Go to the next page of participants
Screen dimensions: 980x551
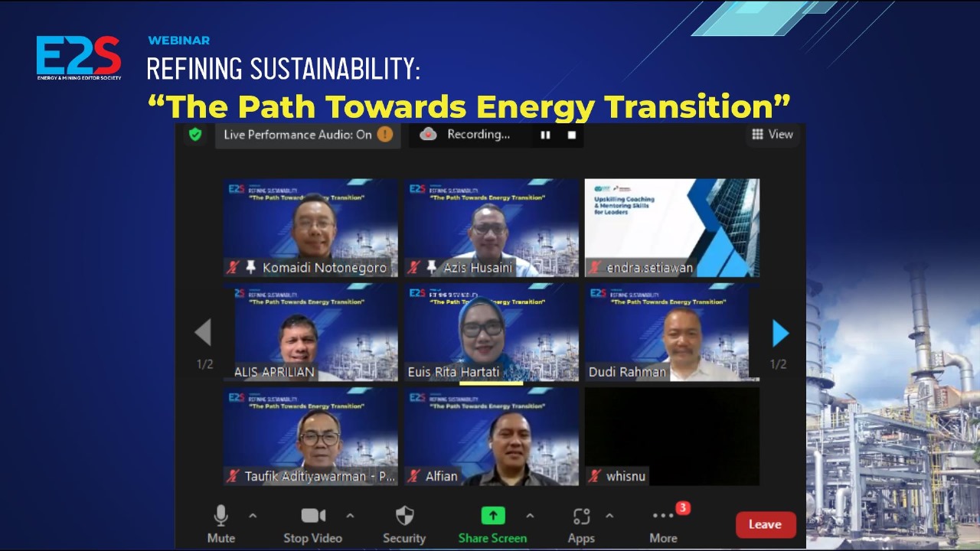coord(779,333)
